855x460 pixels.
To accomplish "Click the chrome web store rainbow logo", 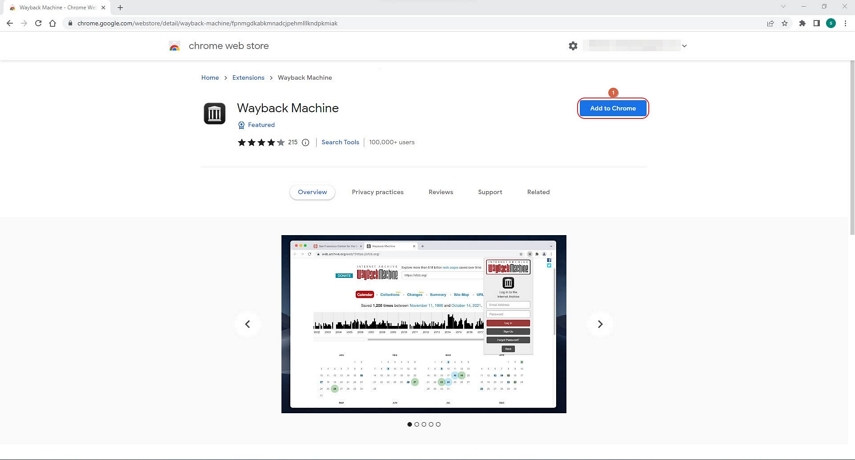I will coord(174,46).
